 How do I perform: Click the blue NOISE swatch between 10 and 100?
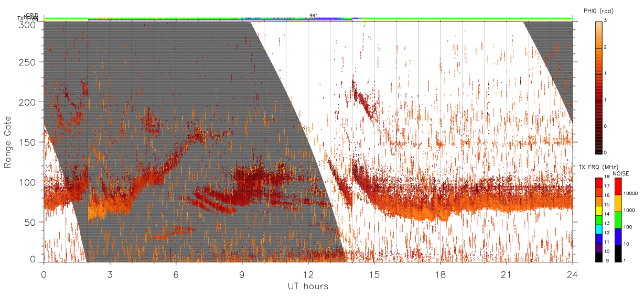click(x=618, y=236)
